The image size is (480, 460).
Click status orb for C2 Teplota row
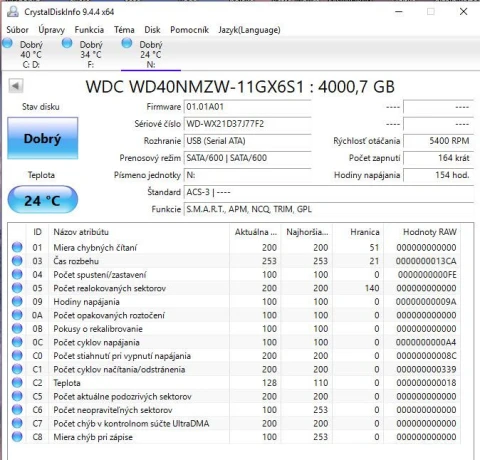(x=17, y=382)
